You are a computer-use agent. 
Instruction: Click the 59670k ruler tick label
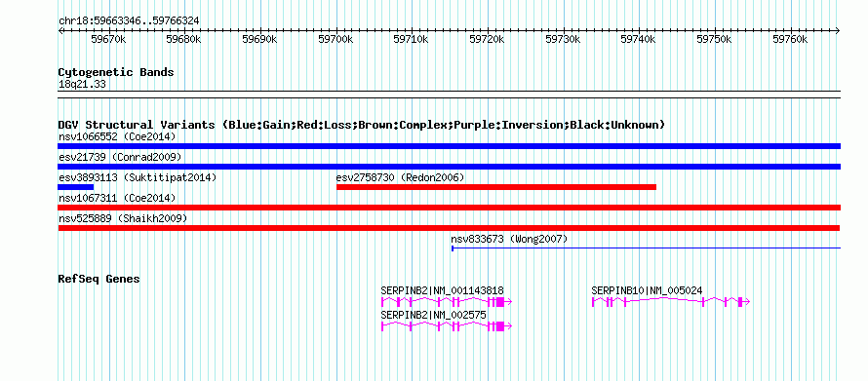tap(108, 39)
